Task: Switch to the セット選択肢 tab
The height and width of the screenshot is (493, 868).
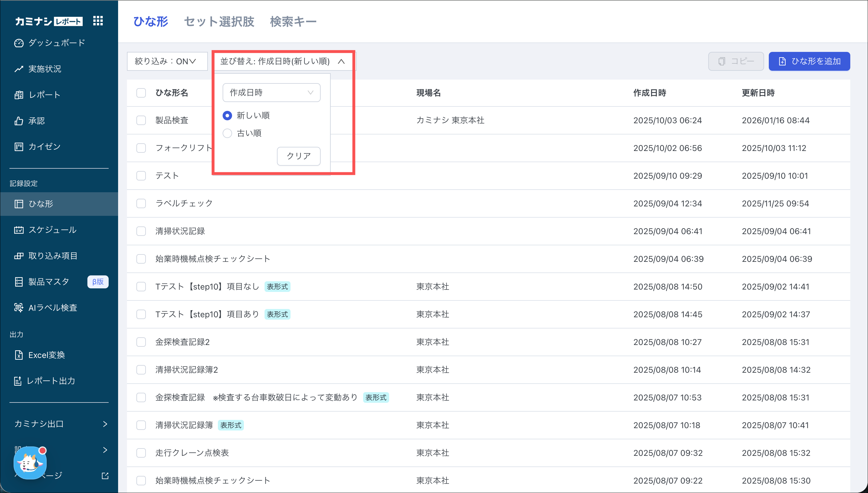Action: [x=219, y=22]
